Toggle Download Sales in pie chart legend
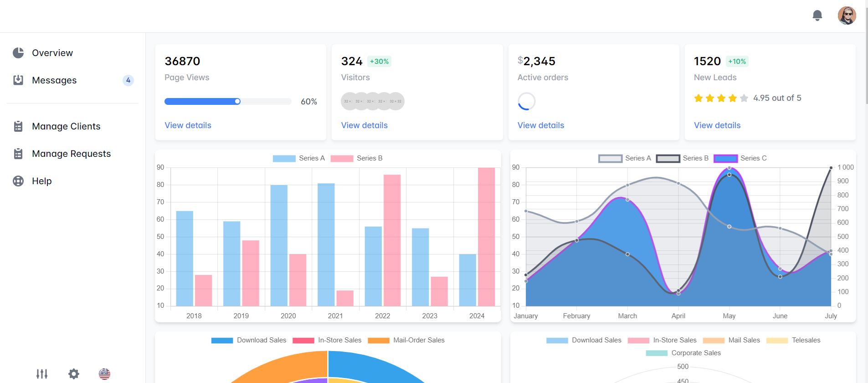The height and width of the screenshot is (383, 868). pos(249,340)
